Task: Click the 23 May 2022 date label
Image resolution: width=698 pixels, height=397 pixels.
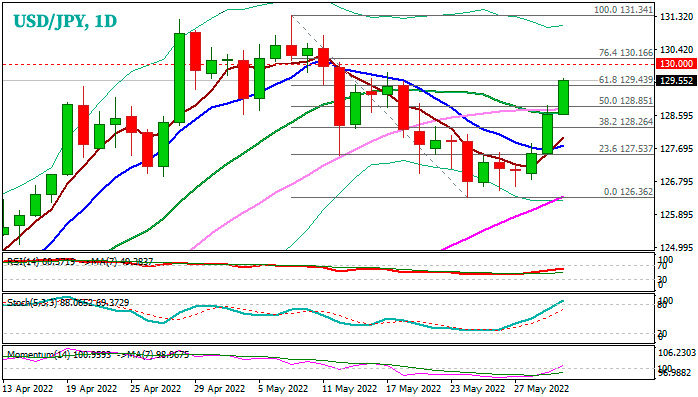Action: [x=478, y=389]
